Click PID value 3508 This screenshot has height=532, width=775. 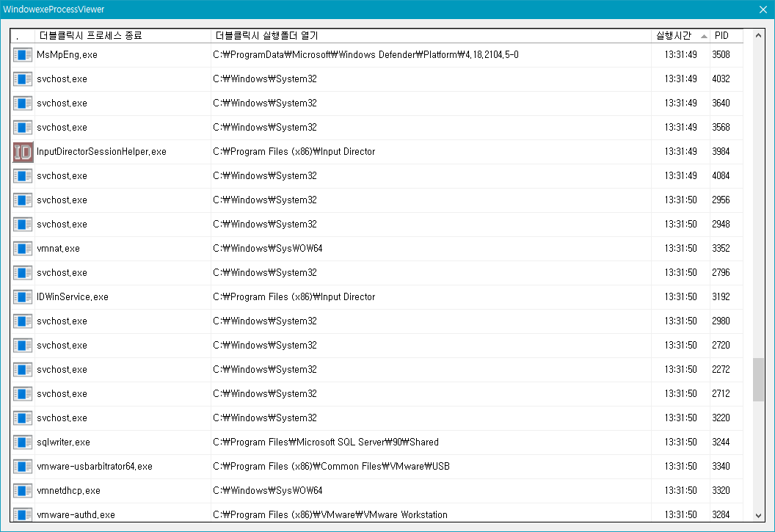721,55
